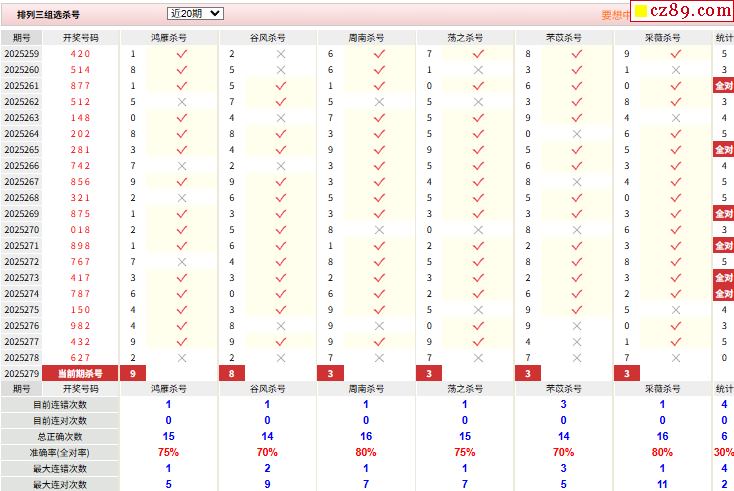
Task: Click the 周南杀号 cross mark in row 2025270
Action: pos(379,230)
